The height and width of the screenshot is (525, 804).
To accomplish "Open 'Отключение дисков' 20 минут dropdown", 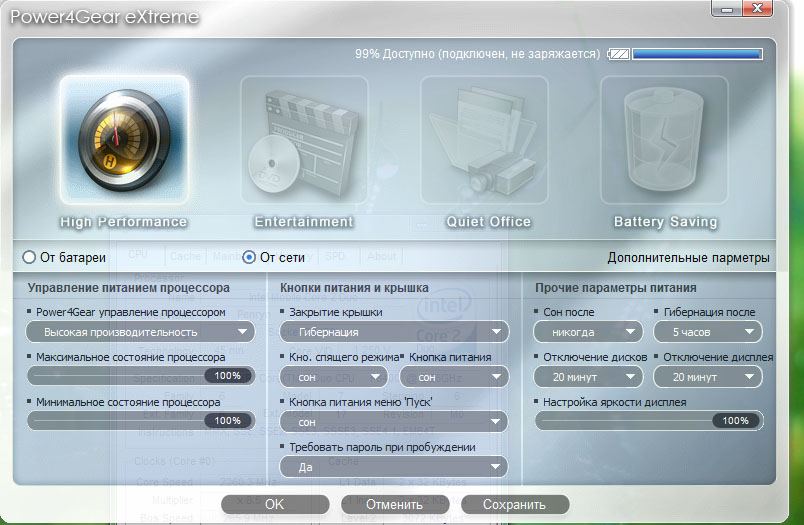I will tap(588, 377).
